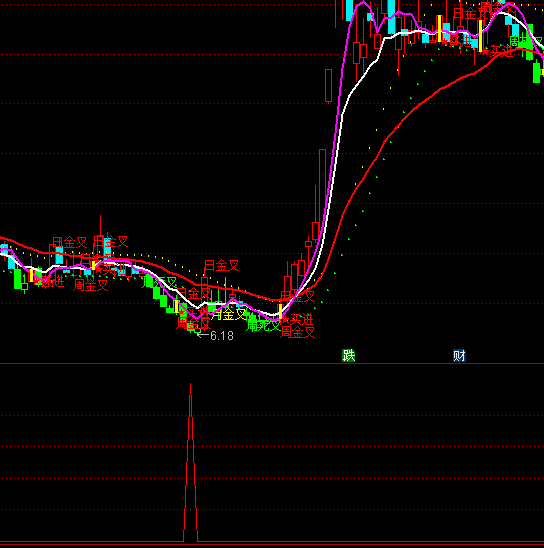Click the leftmost 日金叉 label
Screen dimensions: 544x548
pos(70,242)
